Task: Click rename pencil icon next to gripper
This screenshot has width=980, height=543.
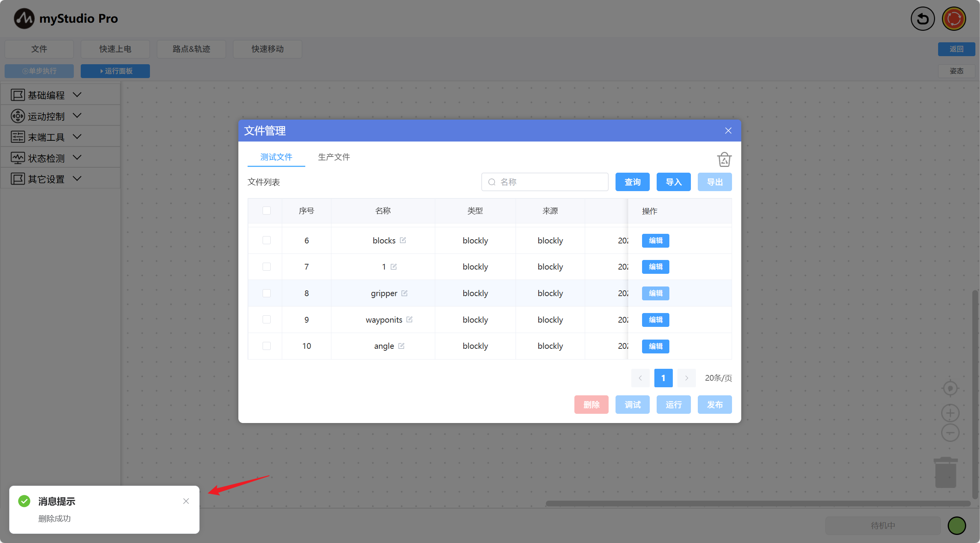Action: 404,293
